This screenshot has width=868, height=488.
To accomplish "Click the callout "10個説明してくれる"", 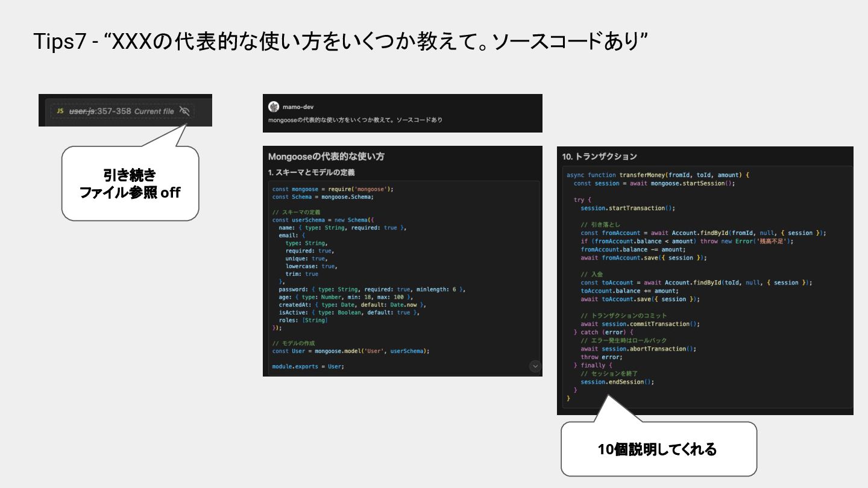I will pos(659,449).
